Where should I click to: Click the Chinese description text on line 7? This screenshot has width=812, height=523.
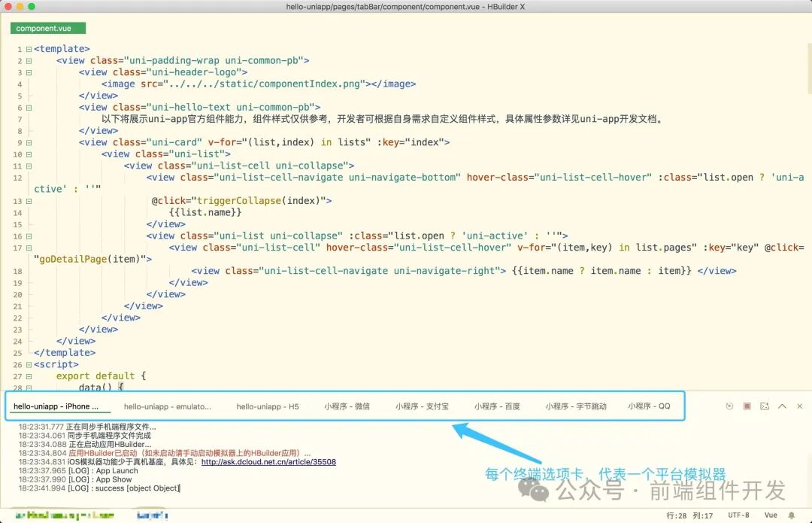[x=382, y=119]
